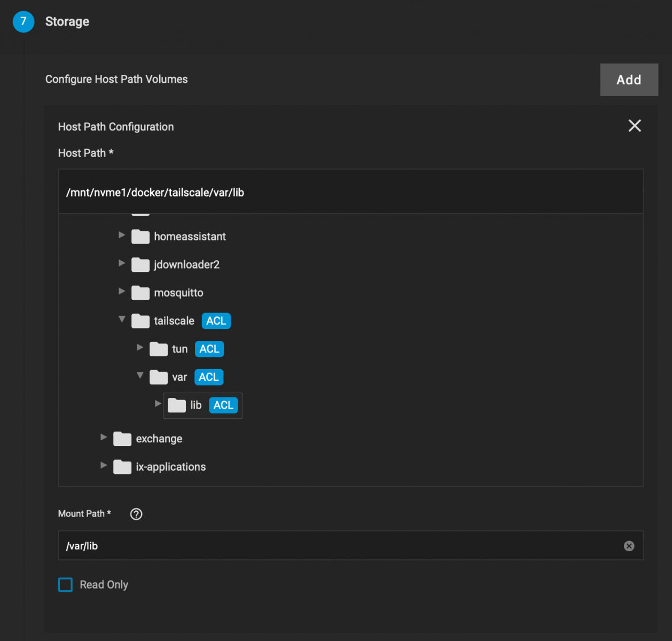Click the Configure Host Path Volumes label
The width and height of the screenshot is (672, 641).
[116, 79]
